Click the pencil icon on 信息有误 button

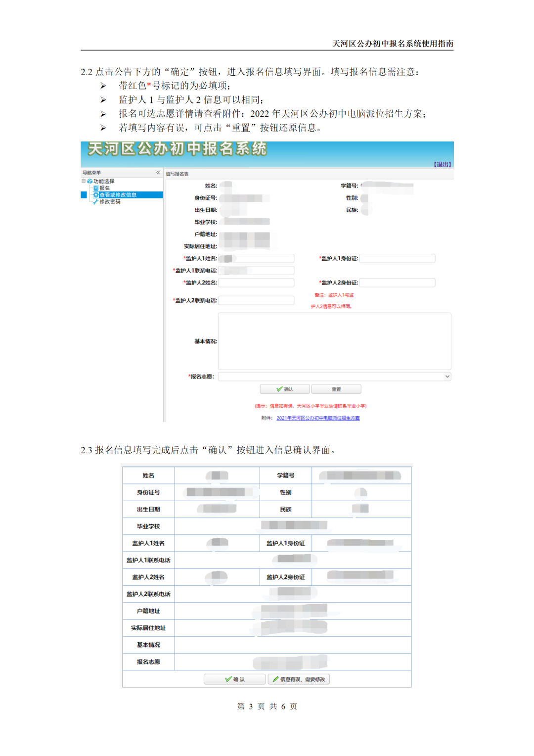coord(276,679)
